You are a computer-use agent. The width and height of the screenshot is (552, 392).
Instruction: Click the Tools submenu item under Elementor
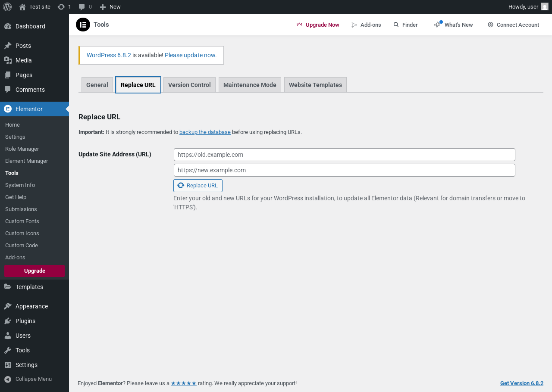click(x=12, y=173)
